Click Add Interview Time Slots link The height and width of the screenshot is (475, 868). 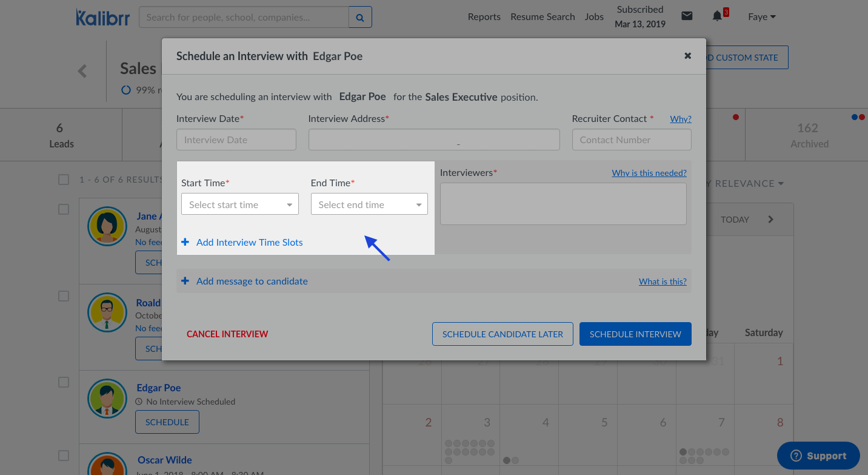point(249,242)
